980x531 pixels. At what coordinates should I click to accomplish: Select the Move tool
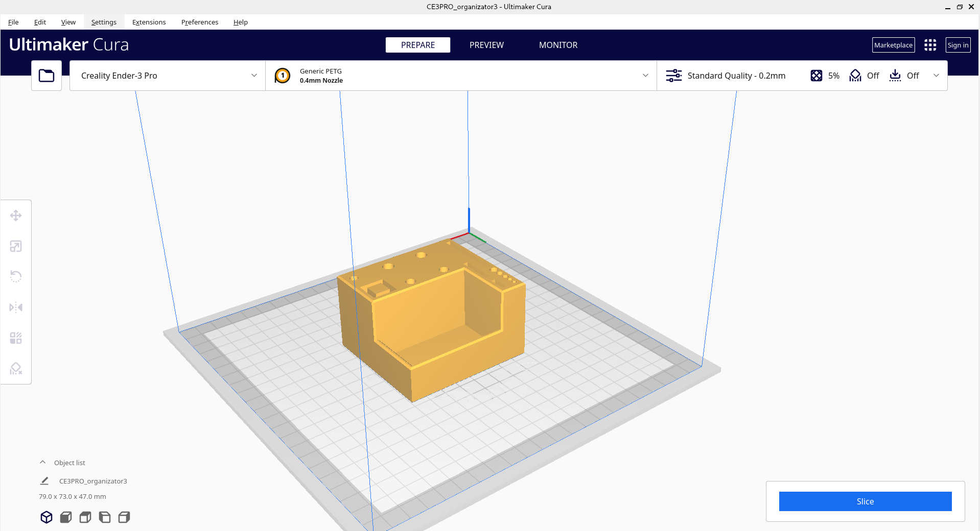[x=16, y=215]
